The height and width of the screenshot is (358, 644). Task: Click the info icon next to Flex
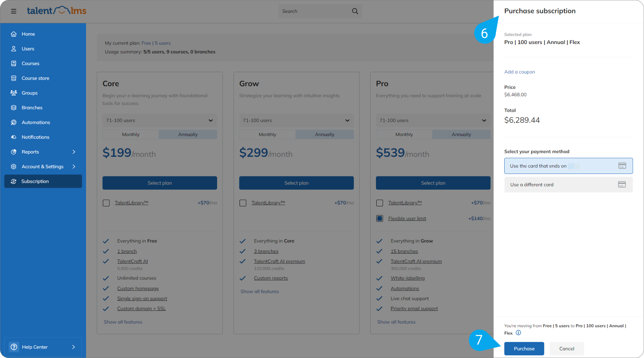[x=518, y=333]
